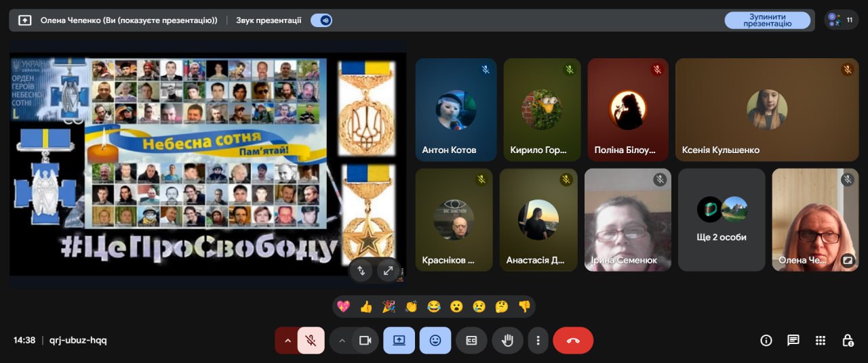Send the thumbs up reaction
The height and width of the screenshot is (363, 868).
coord(366,307)
